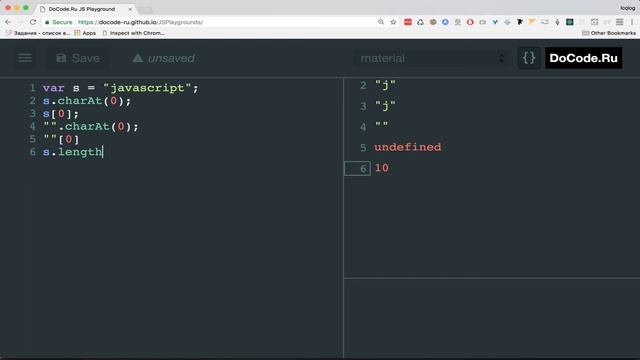Click the recycle-arrows extension icon
The height and width of the screenshot is (360, 640).
pyautogui.click(x=420, y=22)
